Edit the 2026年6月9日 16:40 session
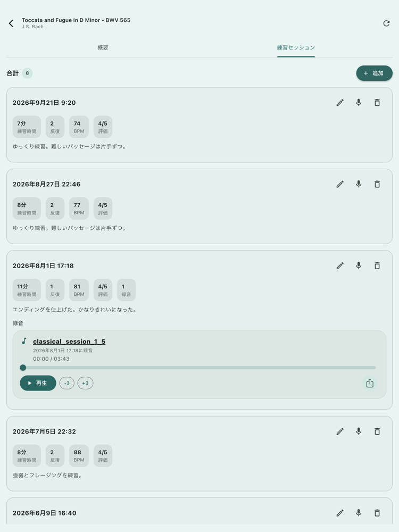 coord(340,513)
